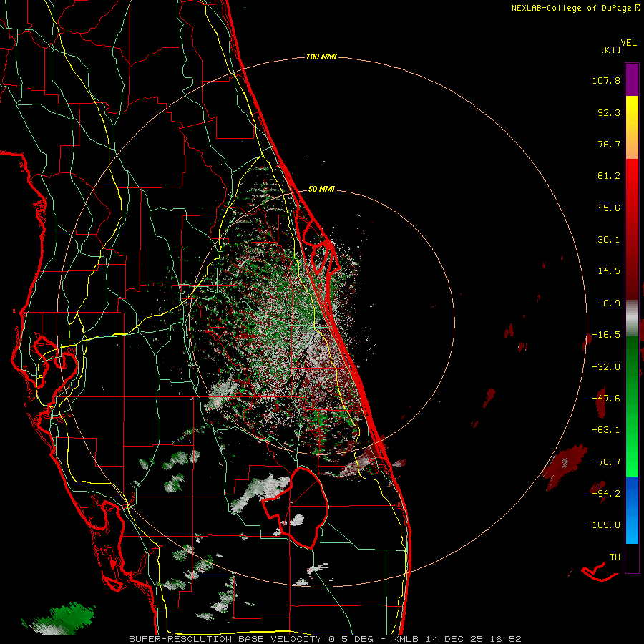Image resolution: width=644 pixels, height=644 pixels.
Task: Click the purple top segment of color bar
Action: click(632, 79)
